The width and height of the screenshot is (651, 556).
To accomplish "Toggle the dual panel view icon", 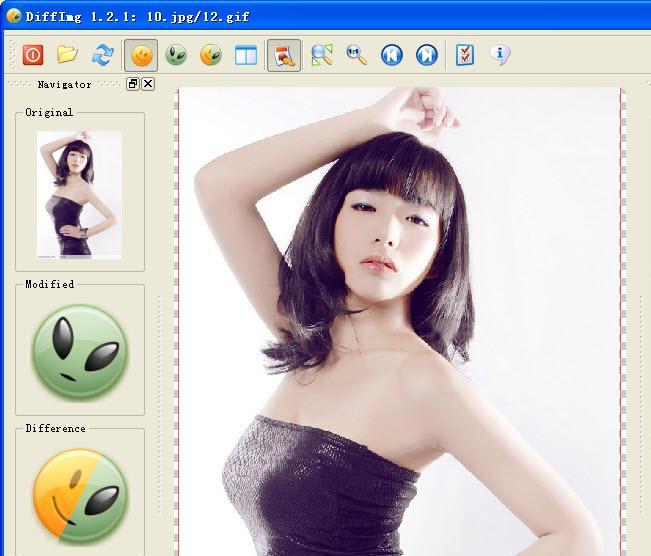I will pyautogui.click(x=246, y=55).
